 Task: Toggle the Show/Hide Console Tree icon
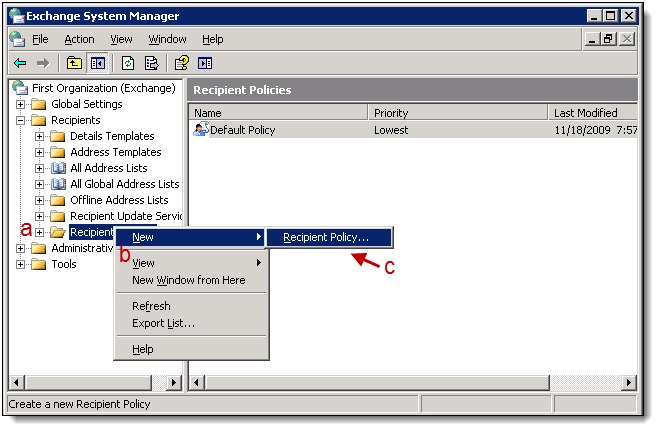98,63
